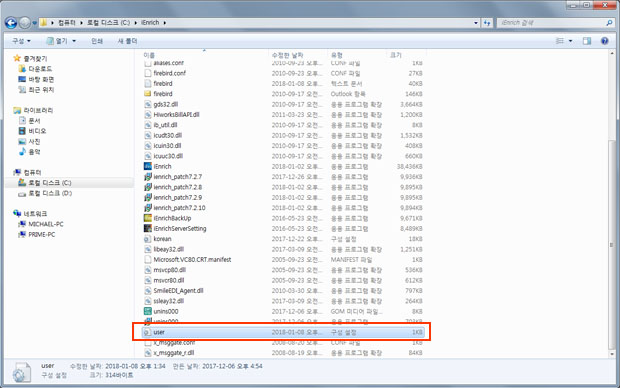This screenshot has width=620, height=388.
Task: Change view with the view icon
Action: (x=560, y=41)
